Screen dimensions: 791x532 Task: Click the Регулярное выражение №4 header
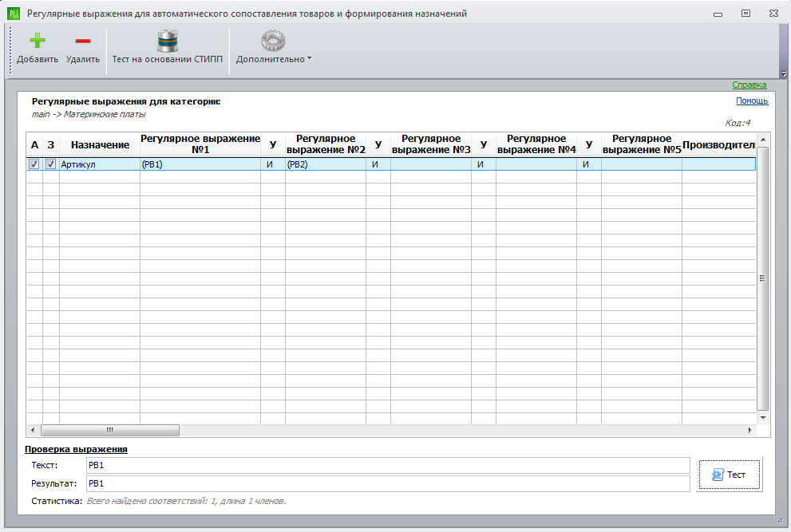(536, 144)
